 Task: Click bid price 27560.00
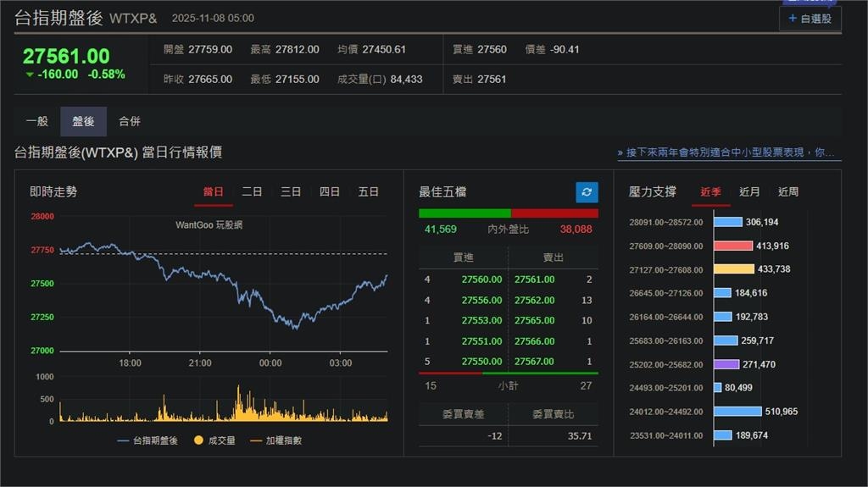point(481,279)
